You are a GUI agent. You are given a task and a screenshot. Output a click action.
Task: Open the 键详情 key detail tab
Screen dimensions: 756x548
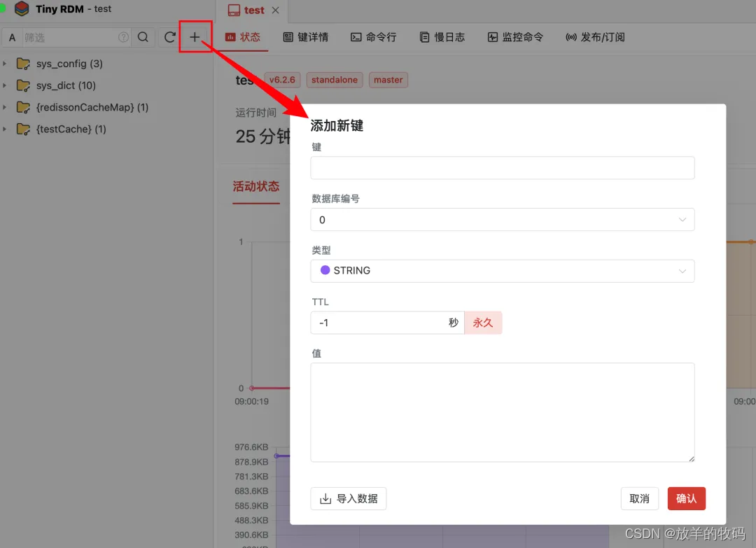(306, 37)
